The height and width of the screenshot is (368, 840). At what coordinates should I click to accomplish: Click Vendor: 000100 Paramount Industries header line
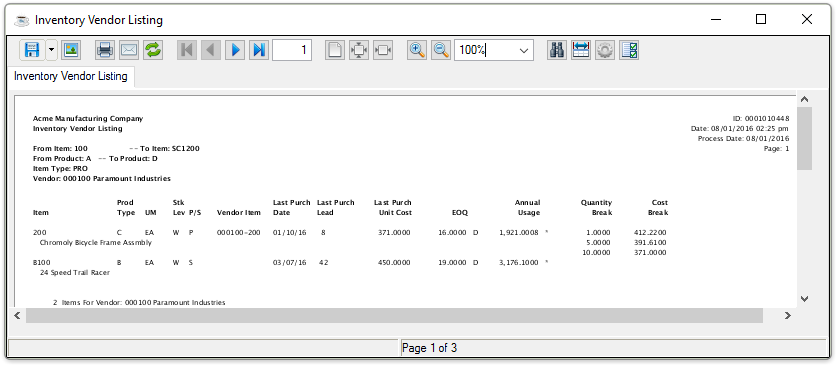(102, 178)
